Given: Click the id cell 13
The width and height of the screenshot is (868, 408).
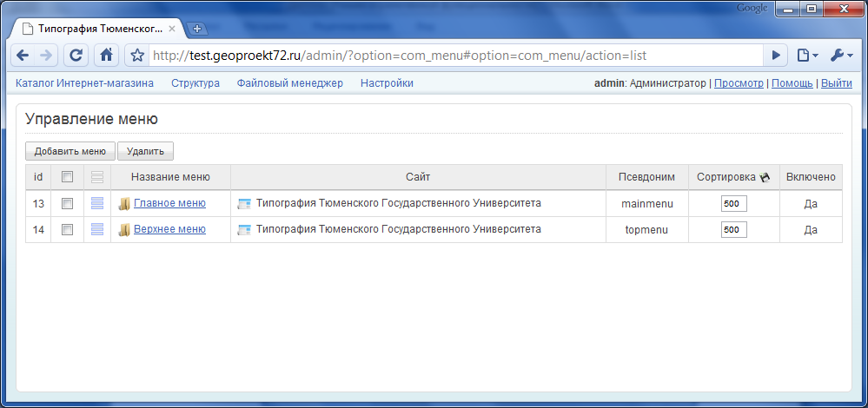Looking at the screenshot, I should tap(38, 204).
